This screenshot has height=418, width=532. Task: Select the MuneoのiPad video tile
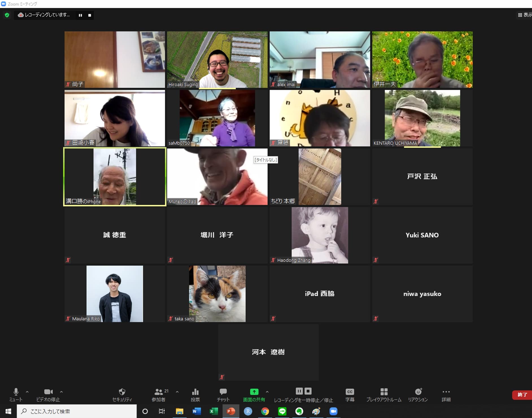217,177
